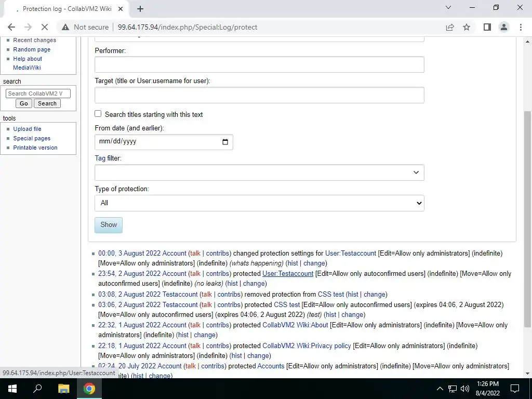
Task: Open Help about MediaWiki link
Action: (28, 63)
